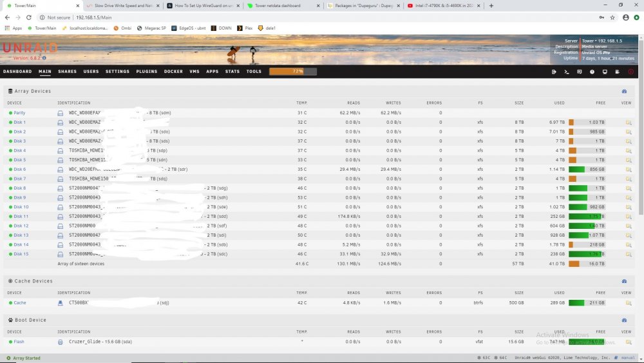Click the Boot Device gauge icon

click(x=624, y=320)
